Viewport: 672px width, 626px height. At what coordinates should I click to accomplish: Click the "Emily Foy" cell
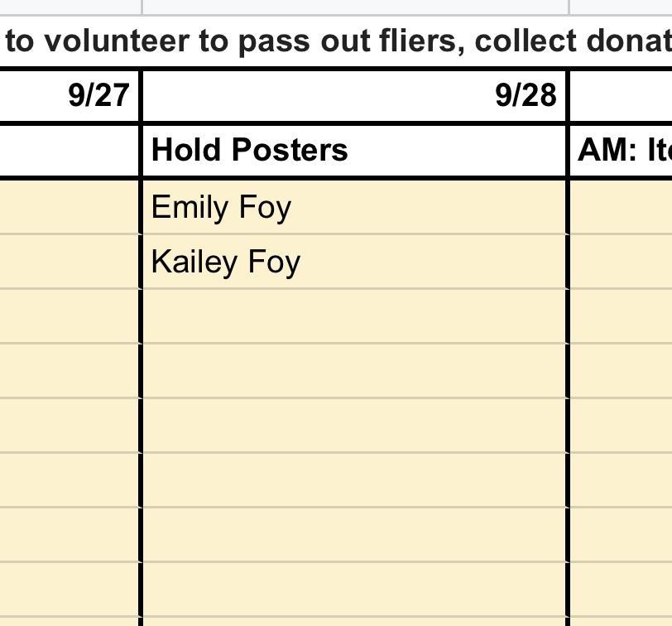(x=354, y=207)
